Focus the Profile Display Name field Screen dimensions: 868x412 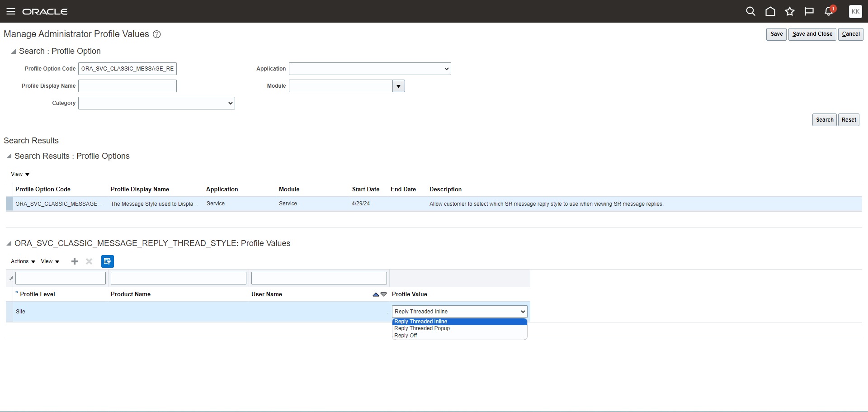click(127, 86)
